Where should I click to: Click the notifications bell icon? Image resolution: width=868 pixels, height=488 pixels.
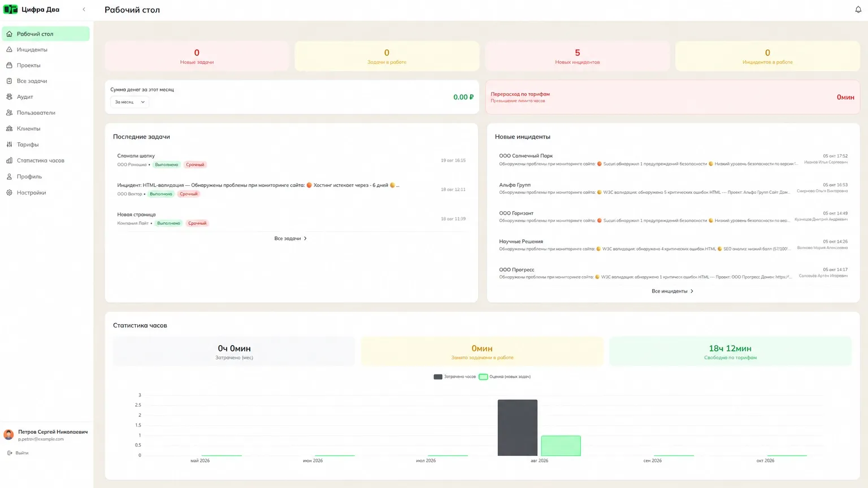click(858, 10)
